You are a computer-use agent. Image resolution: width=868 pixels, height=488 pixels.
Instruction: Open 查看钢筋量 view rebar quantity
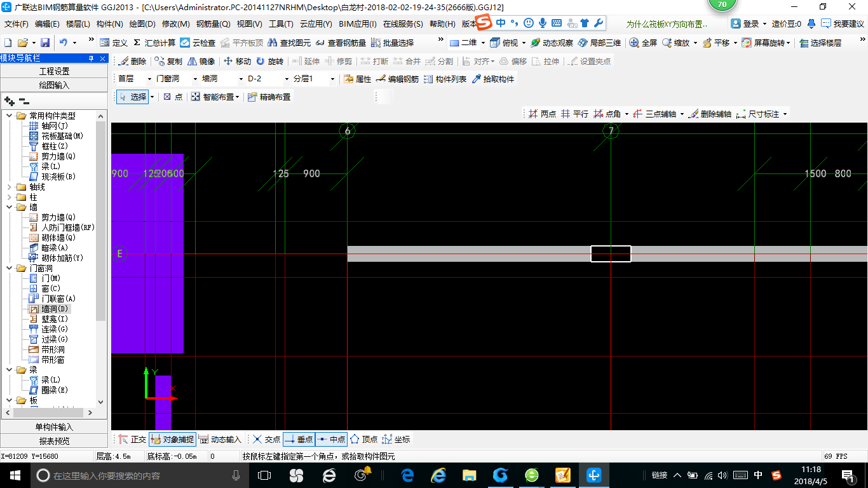point(341,43)
